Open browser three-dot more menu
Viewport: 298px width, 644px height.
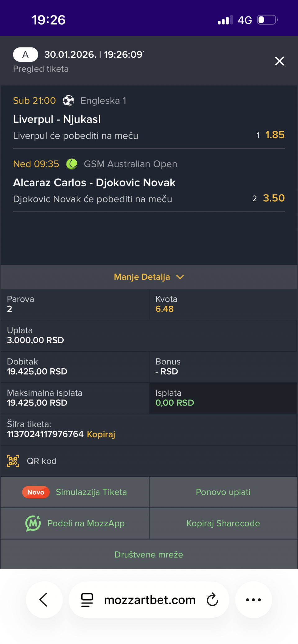253,600
